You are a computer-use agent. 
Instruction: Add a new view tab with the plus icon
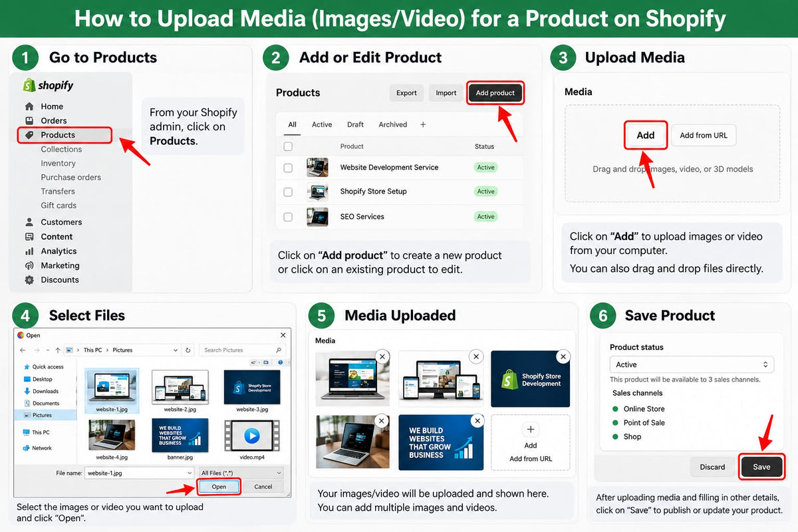click(x=423, y=124)
